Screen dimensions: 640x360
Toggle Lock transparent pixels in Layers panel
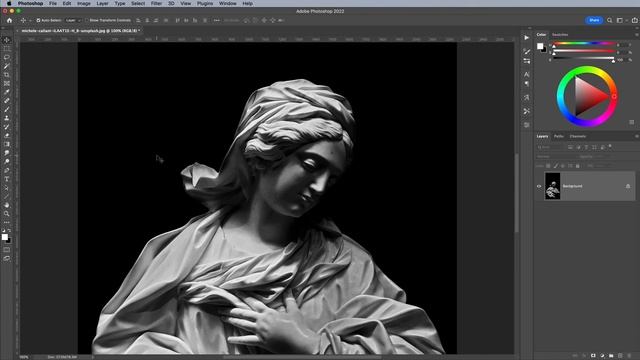click(548, 166)
